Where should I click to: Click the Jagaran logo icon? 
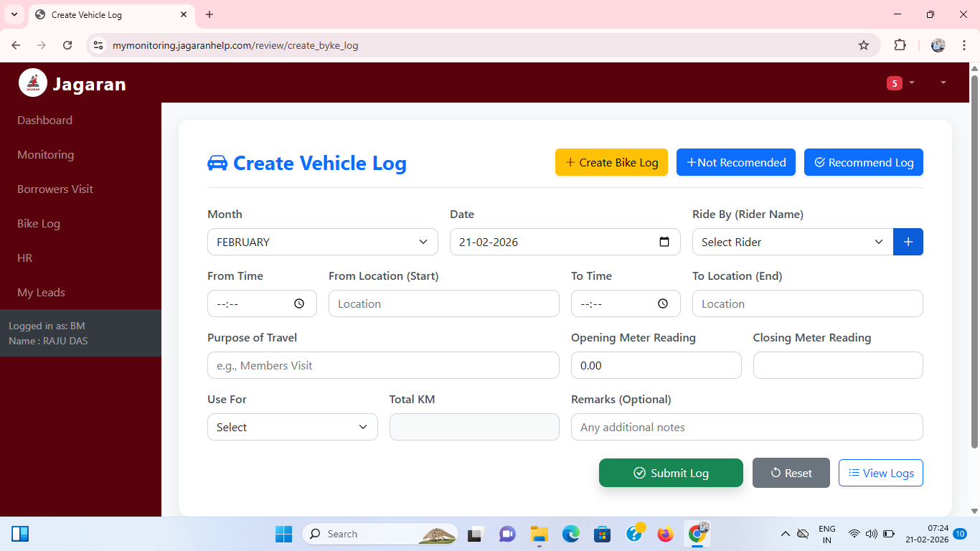[x=33, y=83]
